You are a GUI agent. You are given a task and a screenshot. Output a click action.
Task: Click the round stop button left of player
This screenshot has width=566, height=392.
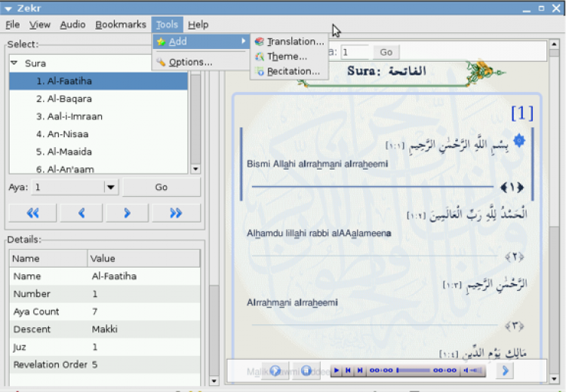coord(306,371)
